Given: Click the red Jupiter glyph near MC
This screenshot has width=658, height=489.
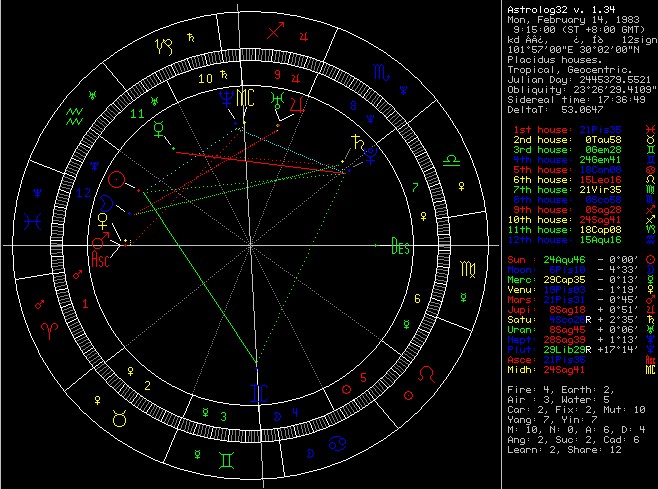Looking at the screenshot, I should click(x=296, y=103).
